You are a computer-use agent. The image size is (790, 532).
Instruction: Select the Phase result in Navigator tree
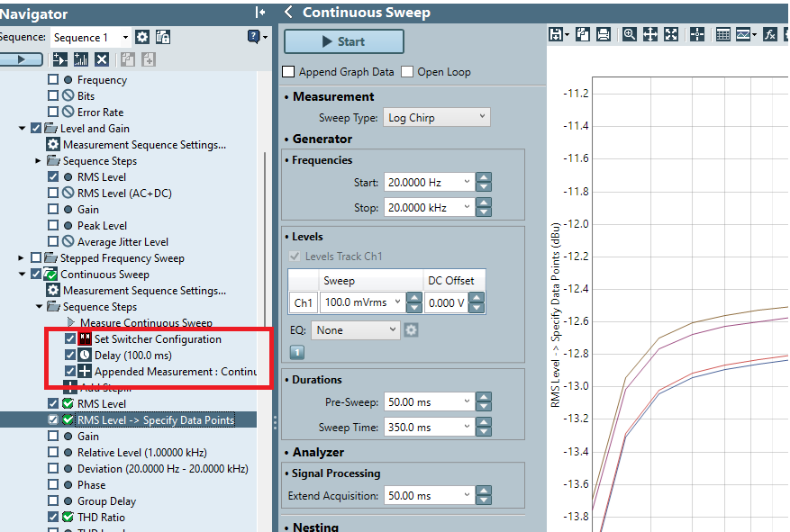click(91, 484)
